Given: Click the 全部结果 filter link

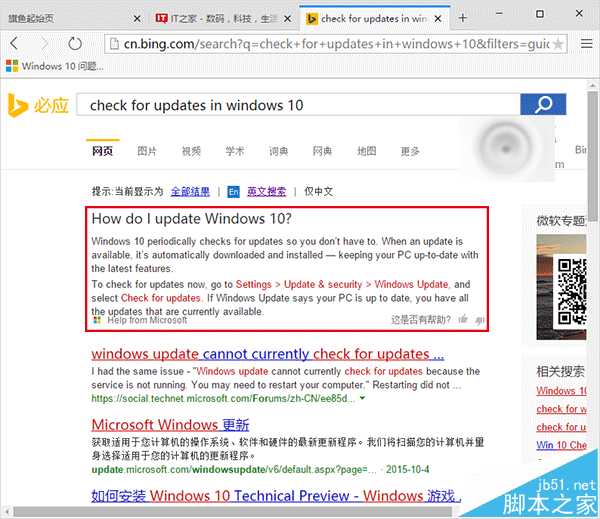Looking at the screenshot, I should [190, 191].
